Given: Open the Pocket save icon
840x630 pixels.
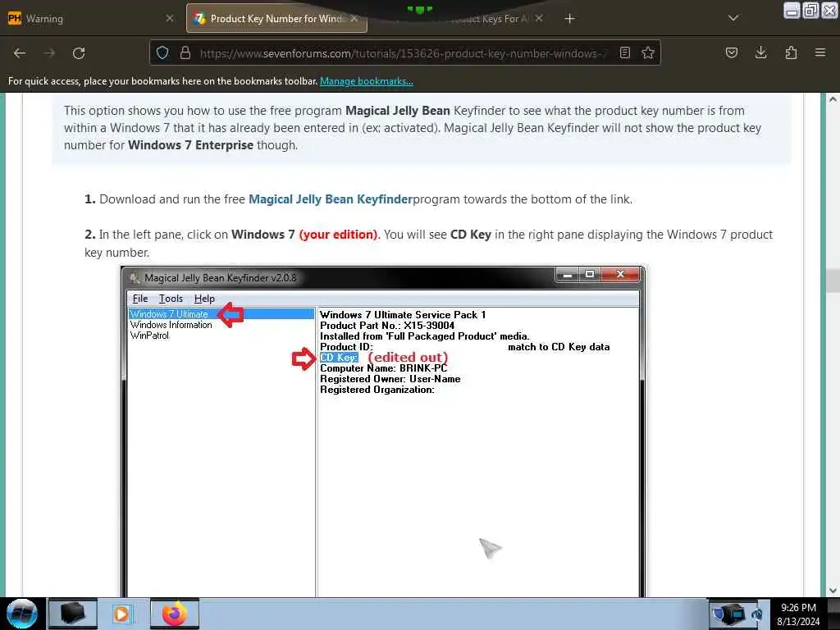Looking at the screenshot, I should 731,52.
